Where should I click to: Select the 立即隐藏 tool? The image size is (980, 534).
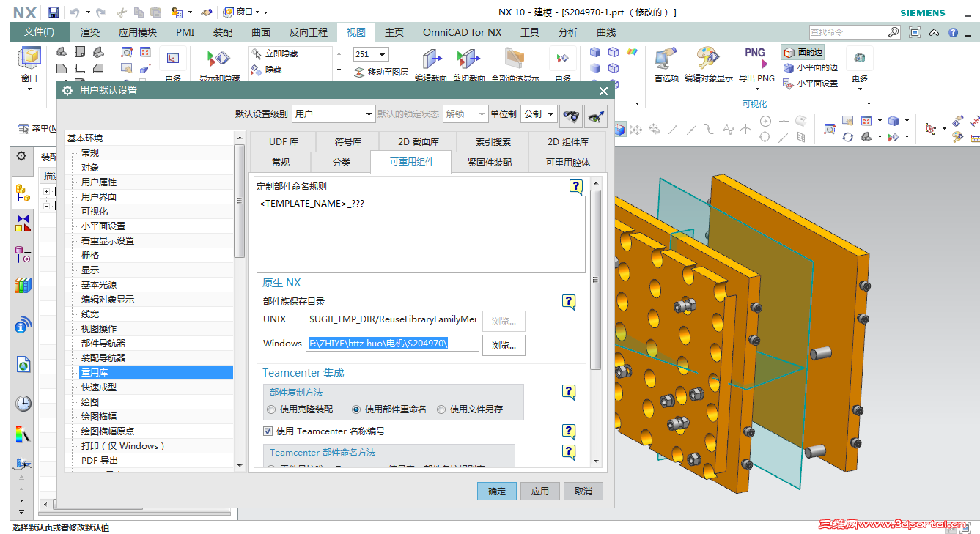(x=274, y=53)
